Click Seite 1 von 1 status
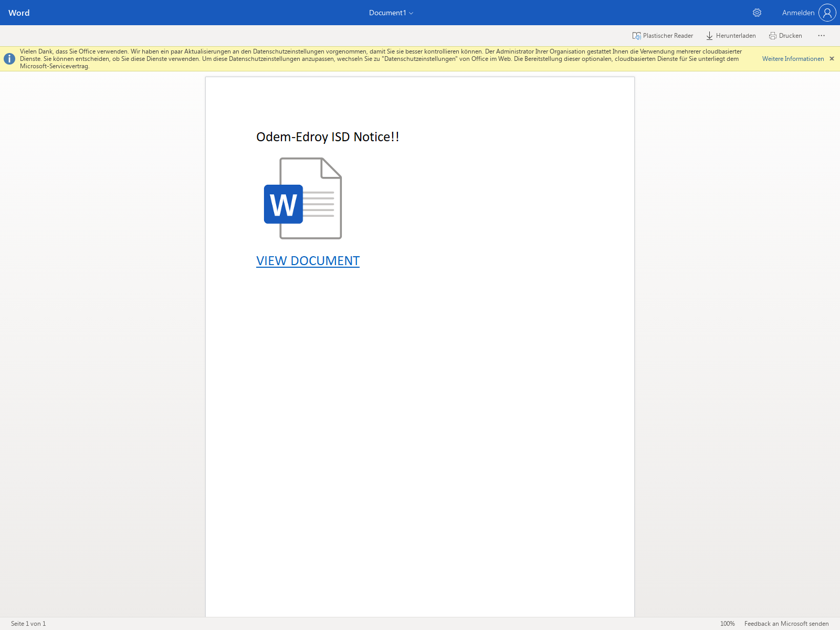Viewport: 840px width, 630px height. (28, 624)
